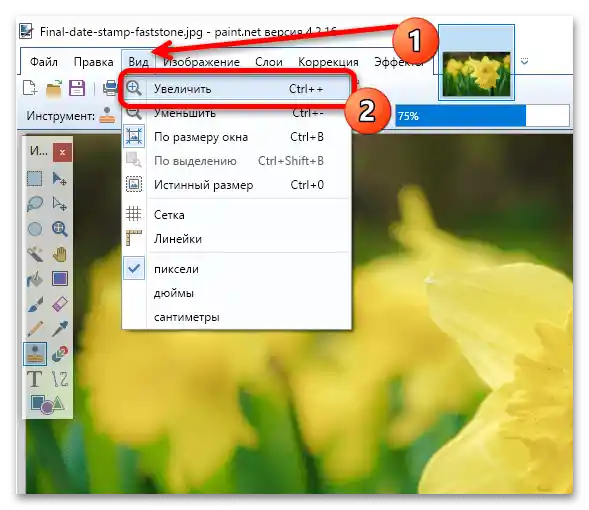The height and width of the screenshot is (510, 589).
Task: Click the 75% hardness slider bar
Action: click(482, 116)
